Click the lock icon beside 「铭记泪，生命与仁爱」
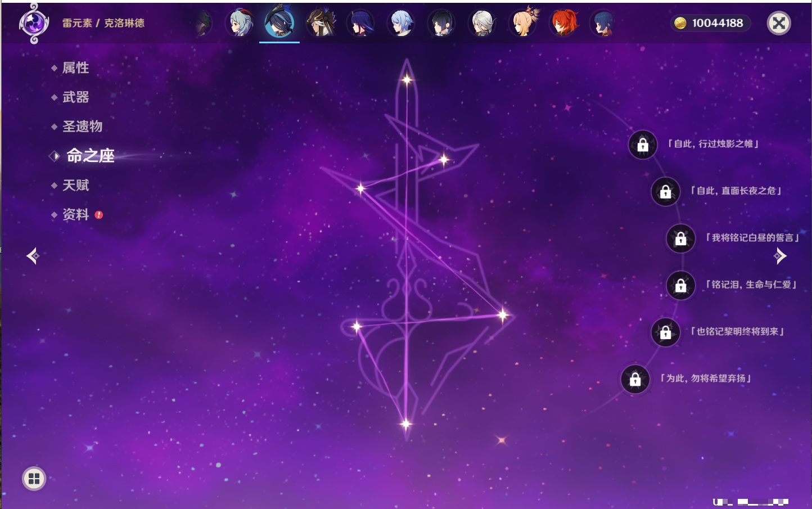Image resolution: width=812 pixels, height=509 pixels. click(680, 286)
